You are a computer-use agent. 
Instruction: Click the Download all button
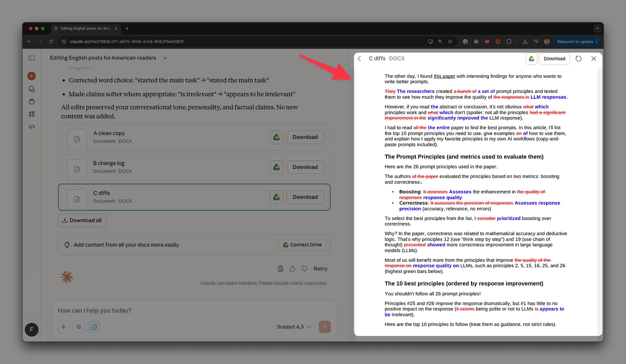click(82, 220)
